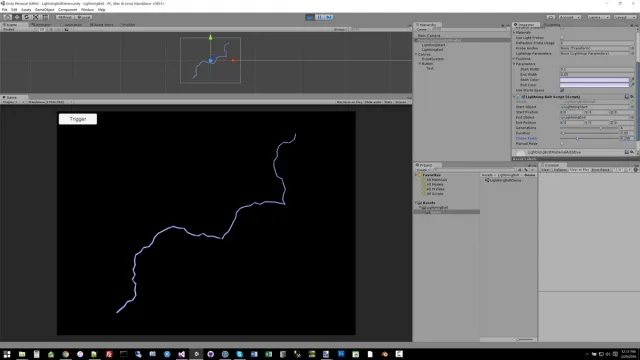Screen dimensions: 640x360
Task: Open the File menu
Action: click(x=4, y=9)
